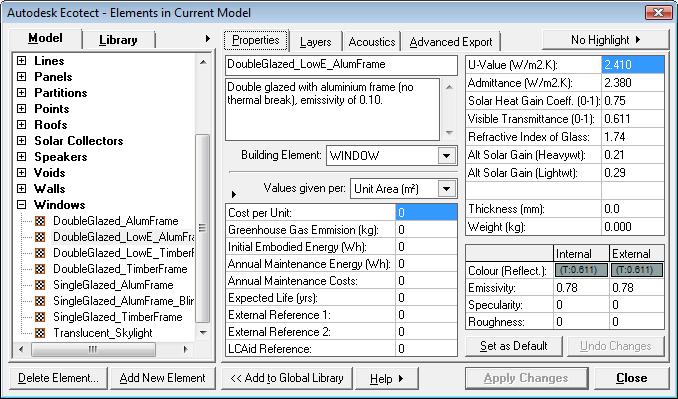678x399 pixels.
Task: Click Set as Default button
Action: [514, 346]
